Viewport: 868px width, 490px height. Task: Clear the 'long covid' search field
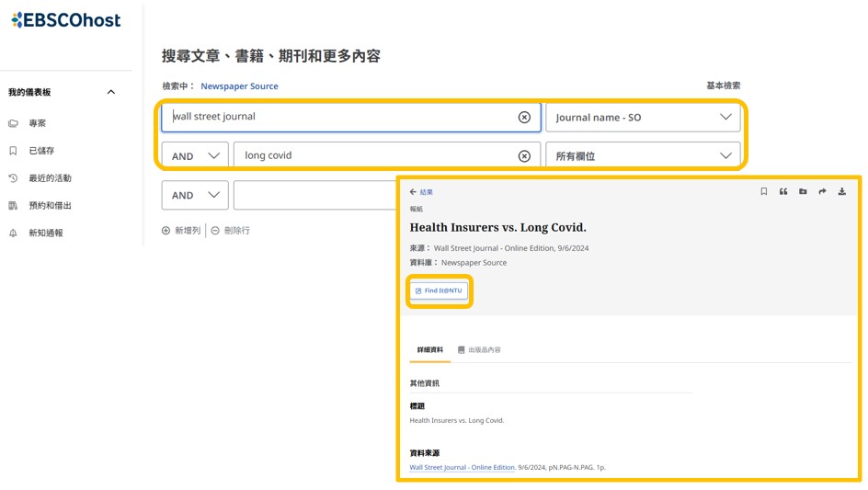point(524,156)
